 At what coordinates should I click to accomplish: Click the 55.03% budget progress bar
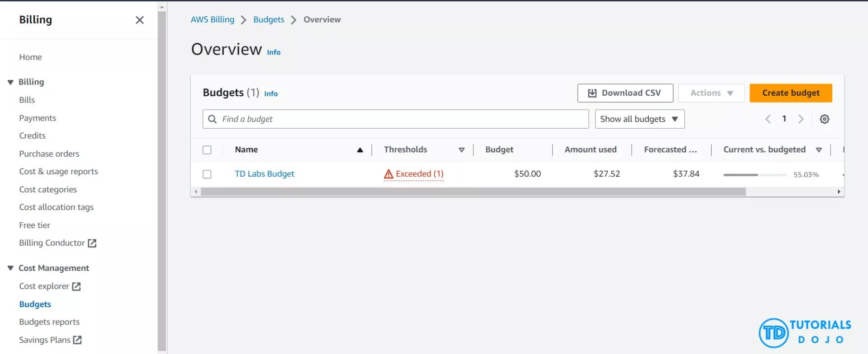pyautogui.click(x=755, y=175)
